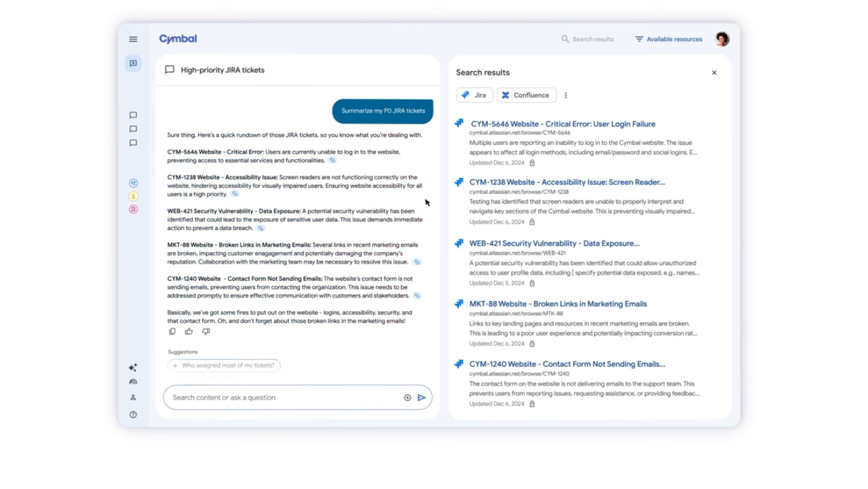Open the source link after the CYM-1240 summary
Screen dimensions: 868x489
point(417,296)
